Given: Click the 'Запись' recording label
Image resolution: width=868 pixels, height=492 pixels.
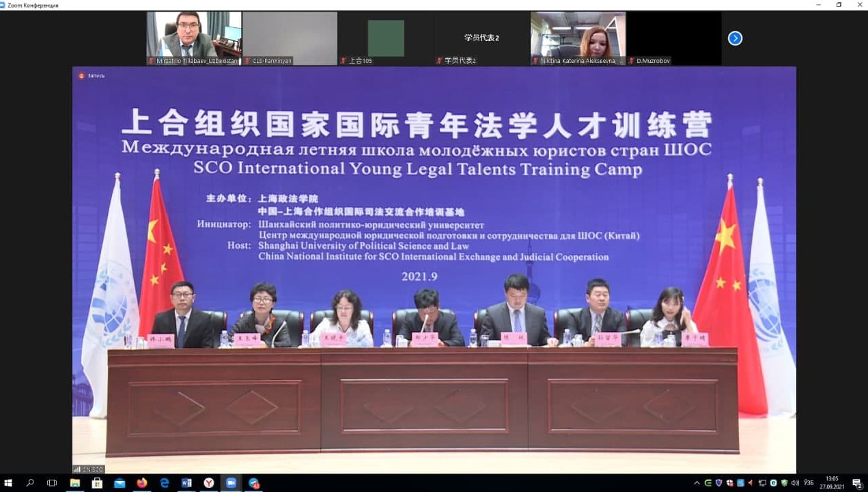Looking at the screenshot, I should [96, 75].
